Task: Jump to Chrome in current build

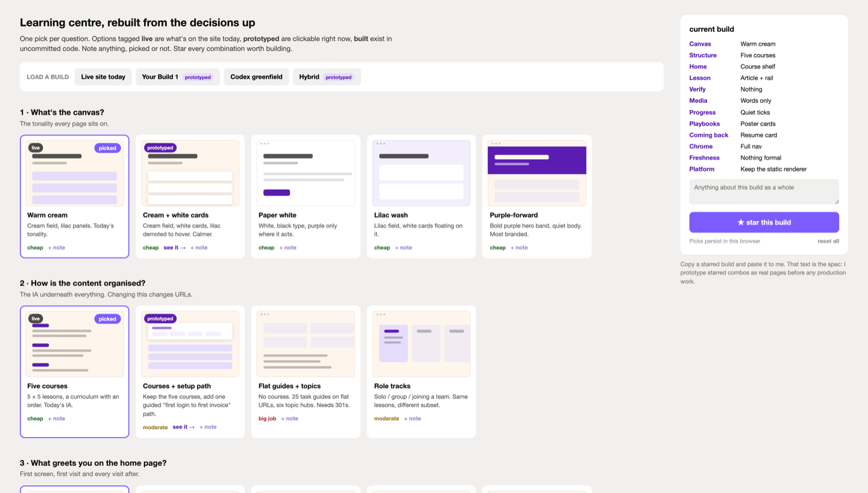Action: [701, 146]
